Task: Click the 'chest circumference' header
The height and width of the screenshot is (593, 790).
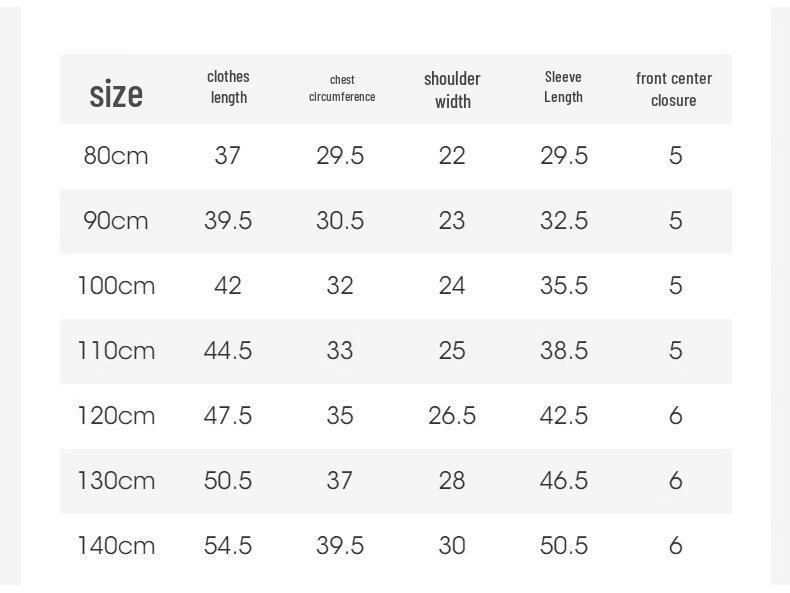Action: tap(342, 88)
